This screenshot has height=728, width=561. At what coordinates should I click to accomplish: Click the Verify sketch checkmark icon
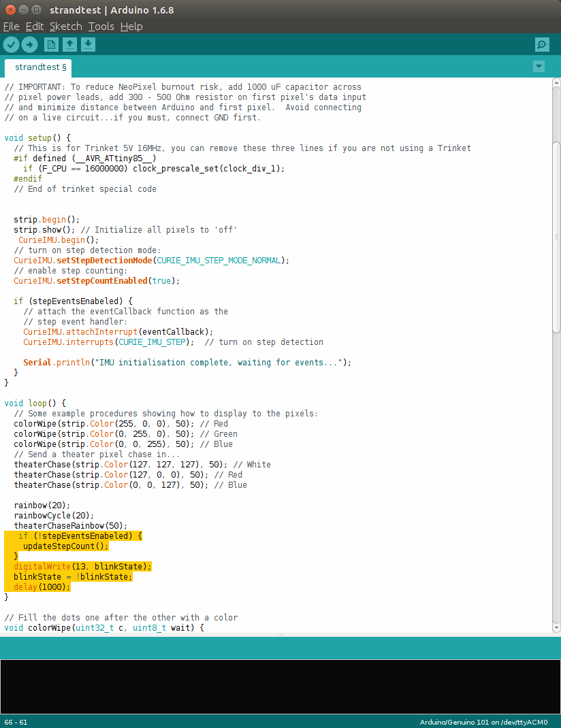coord(11,45)
